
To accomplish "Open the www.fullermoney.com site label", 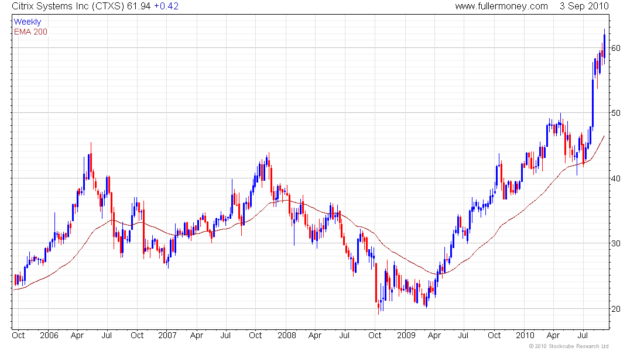I will point(501,6).
